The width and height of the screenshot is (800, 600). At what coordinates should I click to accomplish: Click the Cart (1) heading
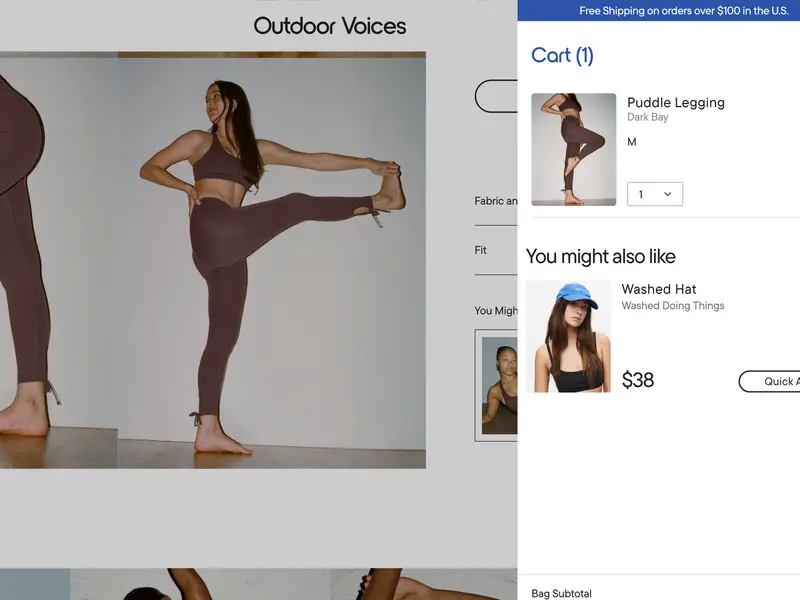point(562,56)
